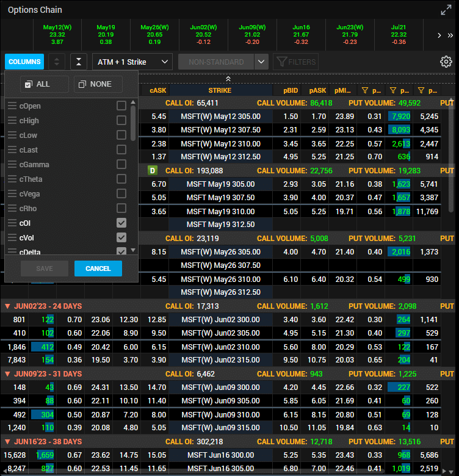Select the May12(W) expiration tab
Viewport: 459px width, 476px height.
pos(57,35)
